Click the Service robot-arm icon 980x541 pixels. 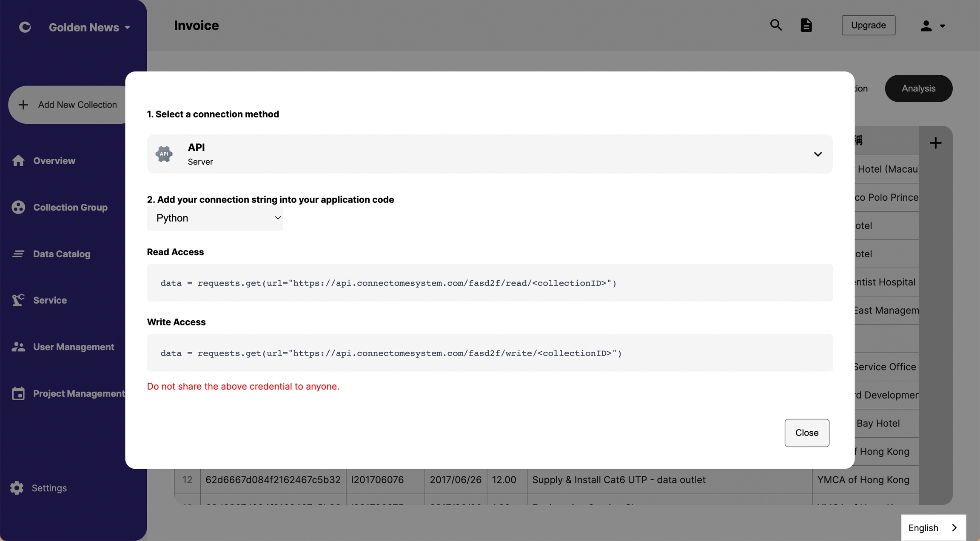pos(18,300)
